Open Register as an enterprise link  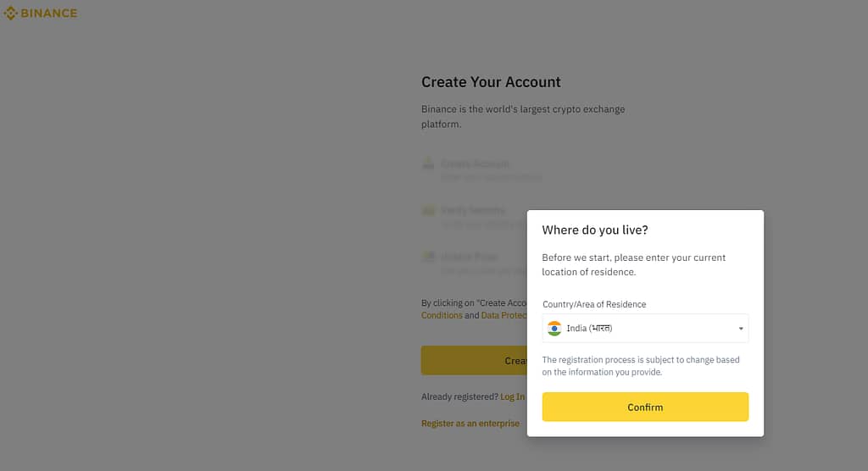(470, 424)
